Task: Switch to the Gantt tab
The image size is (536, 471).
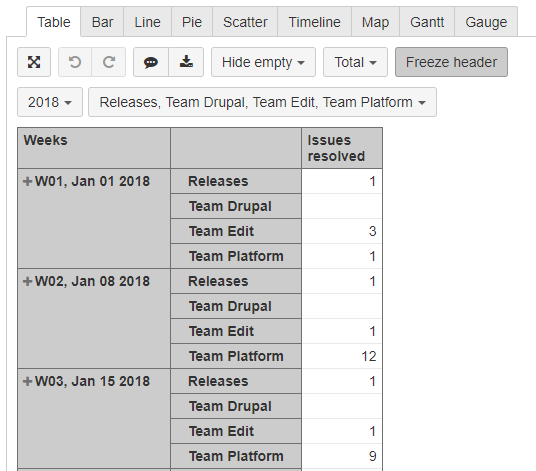Action: (427, 22)
